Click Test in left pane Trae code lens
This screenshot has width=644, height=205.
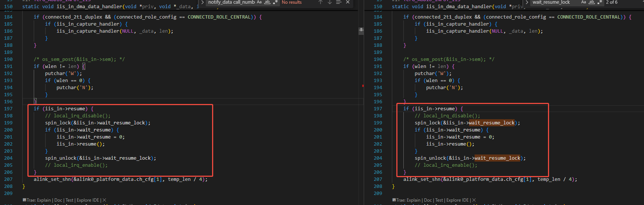(69, 200)
